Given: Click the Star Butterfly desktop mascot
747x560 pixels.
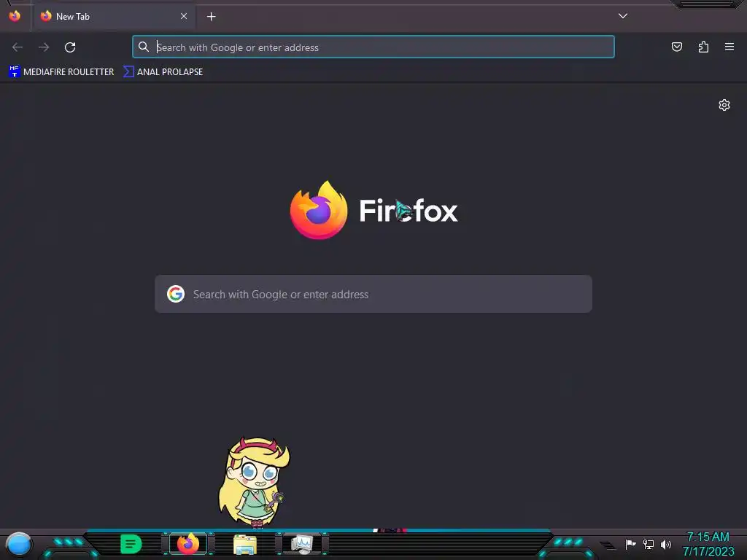Looking at the screenshot, I should (x=253, y=482).
